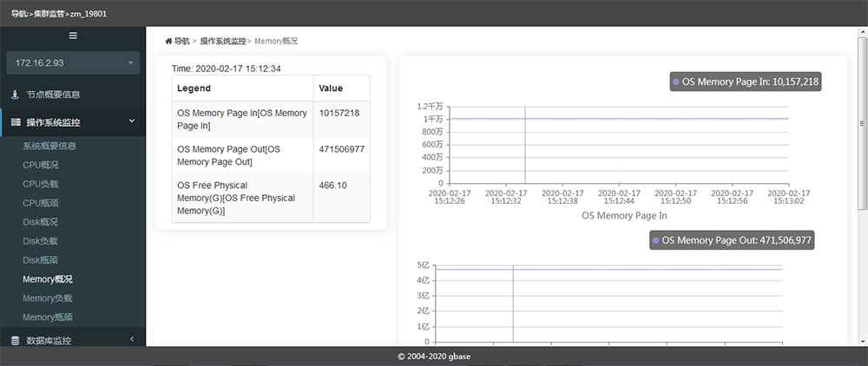The width and height of the screenshot is (868, 366).
Task: Expand the 数据库监控 chevron
Action: [x=132, y=339]
